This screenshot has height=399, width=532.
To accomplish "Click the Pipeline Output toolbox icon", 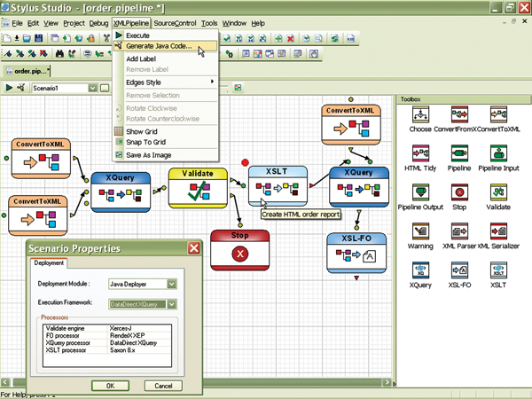I will click(x=421, y=192).
